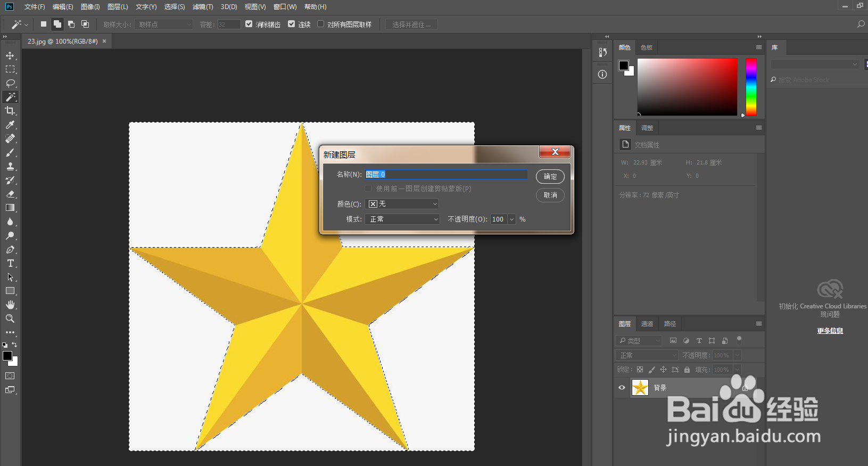Screen dimensions: 868x466
Task: Select the Clone Stamp tool
Action: pyautogui.click(x=10, y=166)
